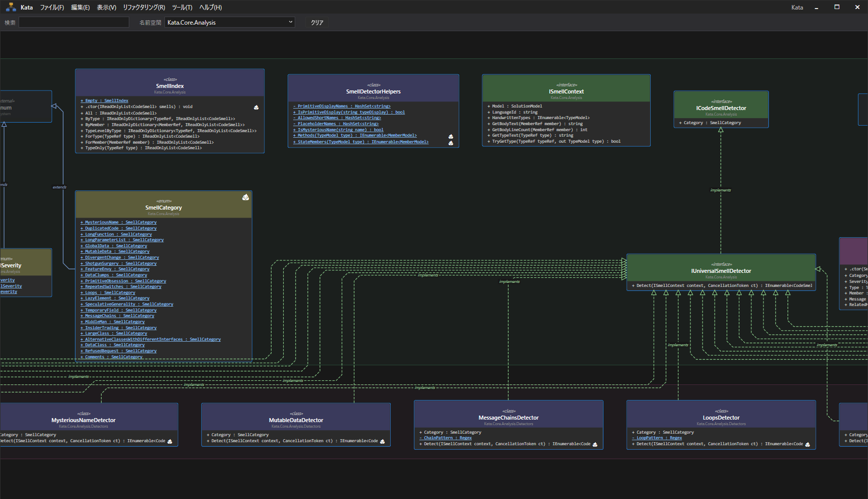
Task: Click inheritance arrowhead pointing into ICodeSmellDetector
Action: click(x=721, y=130)
